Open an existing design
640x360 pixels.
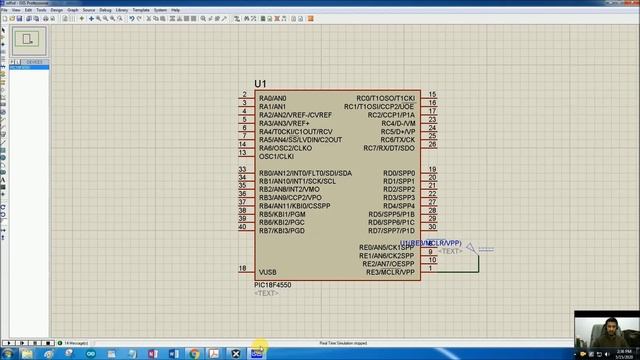[12, 19]
